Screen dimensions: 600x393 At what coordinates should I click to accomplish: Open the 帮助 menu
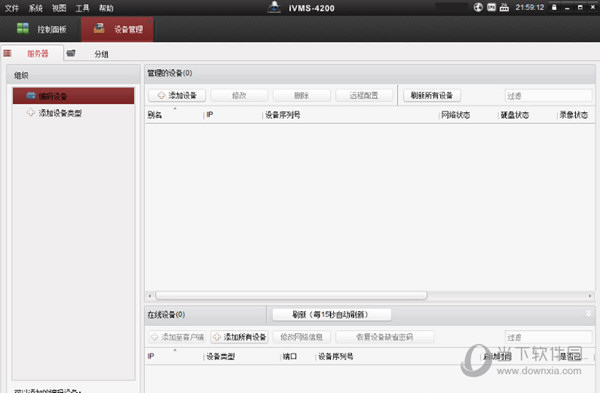pyautogui.click(x=106, y=8)
